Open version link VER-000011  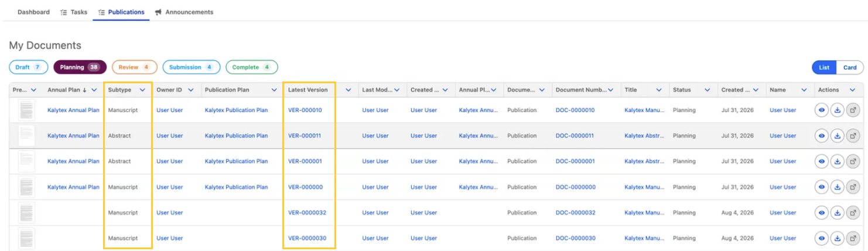tap(305, 135)
